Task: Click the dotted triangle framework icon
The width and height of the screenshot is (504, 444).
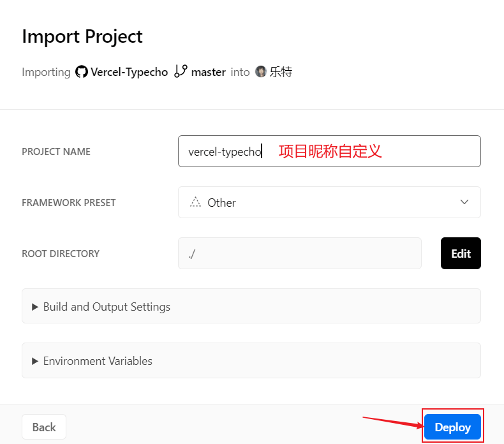Action: pyautogui.click(x=196, y=202)
